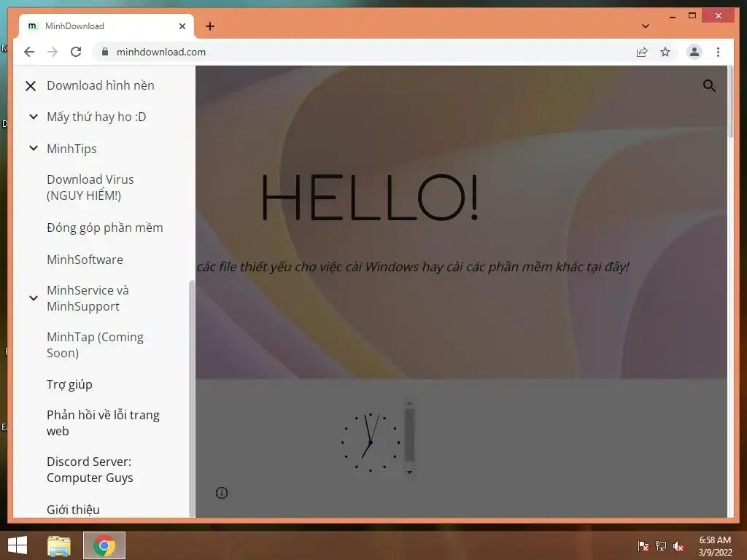Click the info icon below the clock
This screenshot has height=560, width=747.
[222, 493]
